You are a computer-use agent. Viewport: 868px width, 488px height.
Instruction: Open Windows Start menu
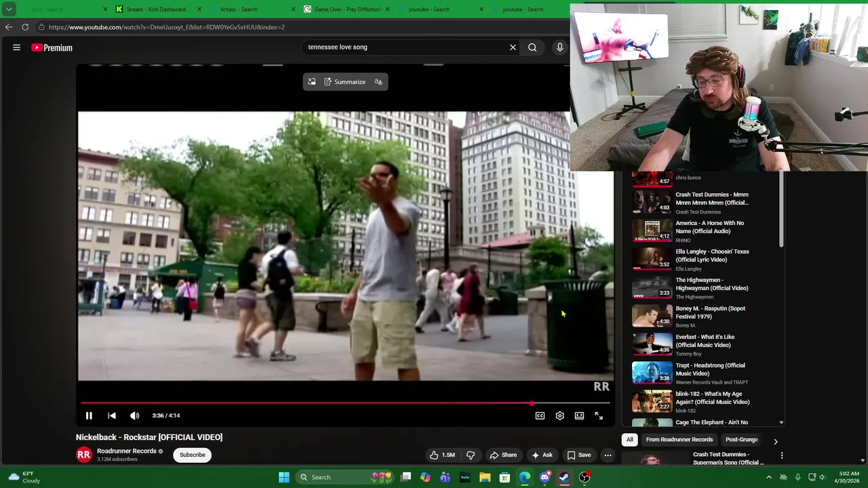[x=284, y=477]
